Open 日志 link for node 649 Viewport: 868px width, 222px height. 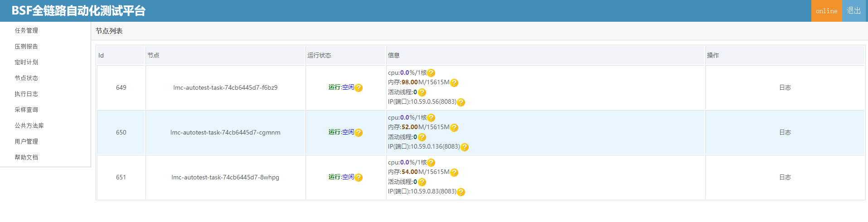click(x=785, y=87)
